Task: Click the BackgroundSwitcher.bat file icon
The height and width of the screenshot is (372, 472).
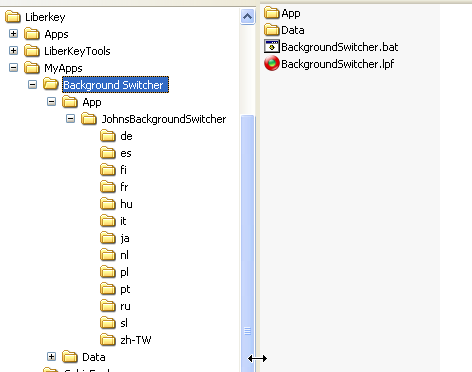Action: (x=272, y=47)
